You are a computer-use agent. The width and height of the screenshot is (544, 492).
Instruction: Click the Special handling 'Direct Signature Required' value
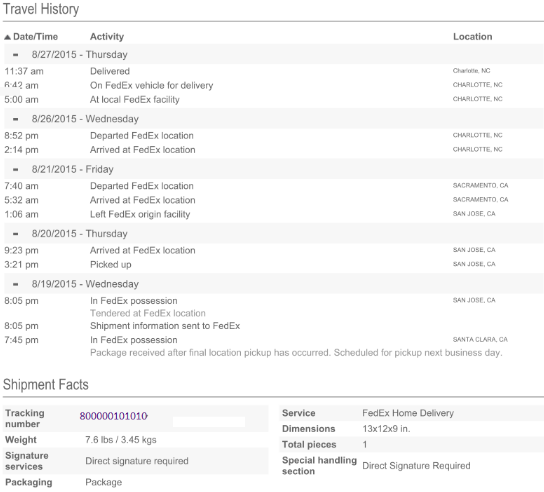click(416, 466)
